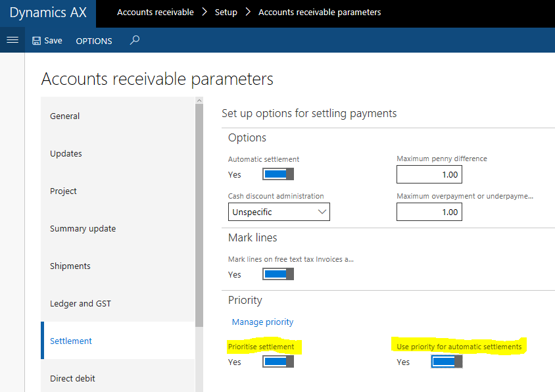Screen dimensions: 555x392
Task: Open the OPTIONS menu
Action: click(93, 41)
